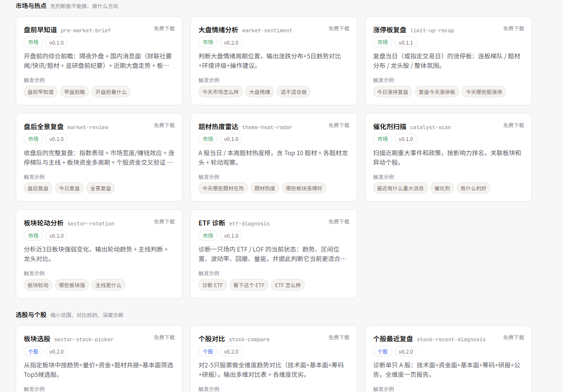Screen dimensions: 563x392
Task: Download the 个股对比 skill
Action: (338, 337)
